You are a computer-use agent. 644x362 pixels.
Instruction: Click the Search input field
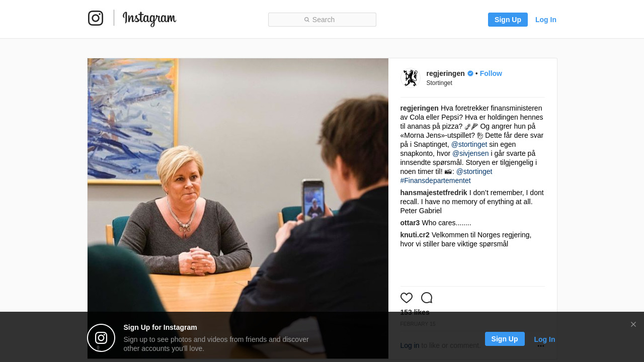click(322, 20)
